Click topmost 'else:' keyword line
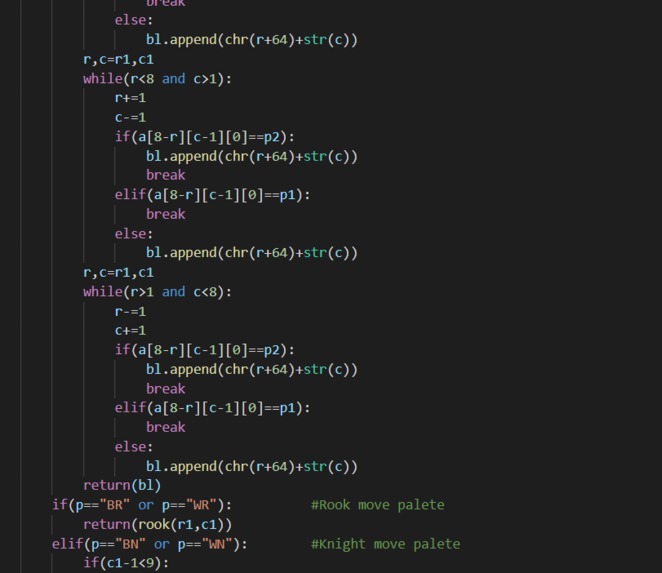Image resolution: width=662 pixels, height=573 pixels. pyautogui.click(x=134, y=20)
